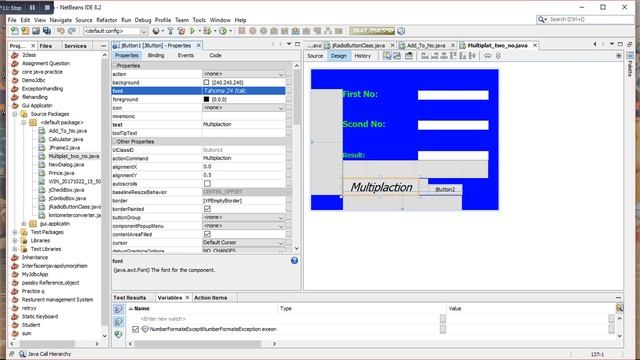Click the Multiplaction button in form designer
This screenshot has height=360, width=640.
tap(381, 187)
